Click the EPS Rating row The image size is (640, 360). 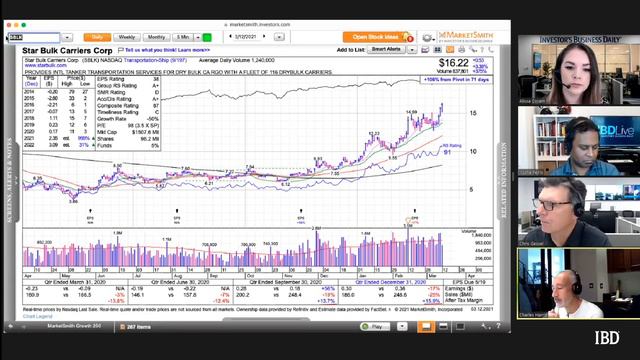click(x=128, y=79)
